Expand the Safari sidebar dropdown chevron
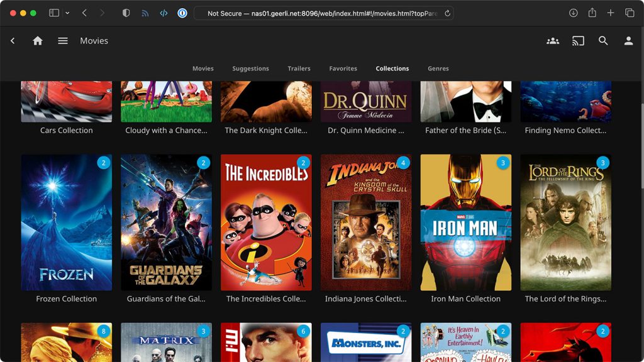 [x=67, y=13]
